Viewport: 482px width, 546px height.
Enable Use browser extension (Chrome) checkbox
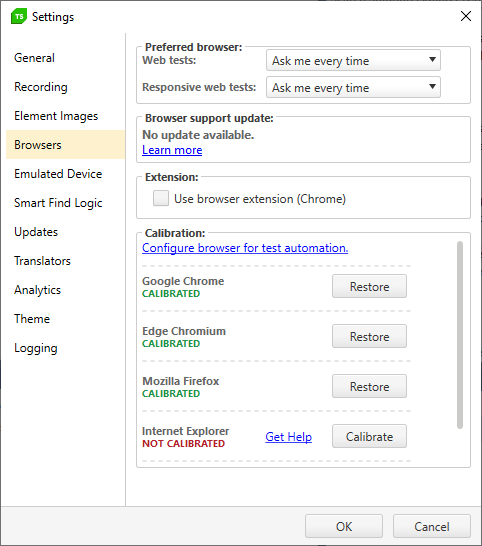click(x=161, y=198)
